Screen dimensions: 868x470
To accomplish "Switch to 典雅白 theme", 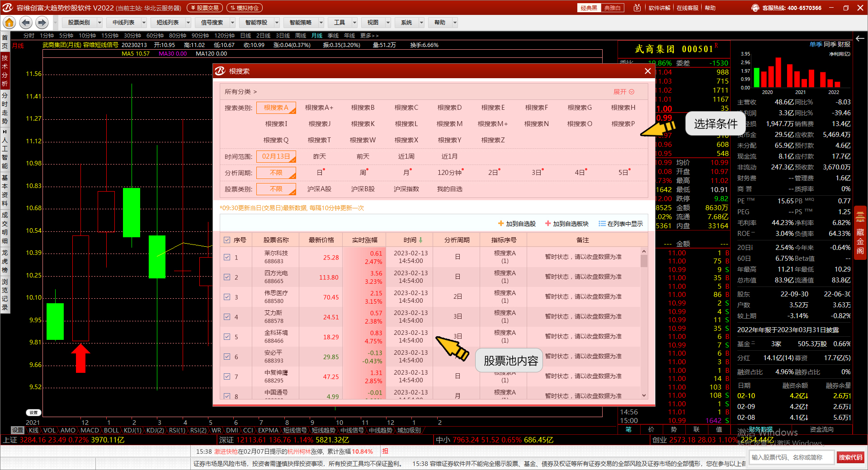I will [x=613, y=8].
